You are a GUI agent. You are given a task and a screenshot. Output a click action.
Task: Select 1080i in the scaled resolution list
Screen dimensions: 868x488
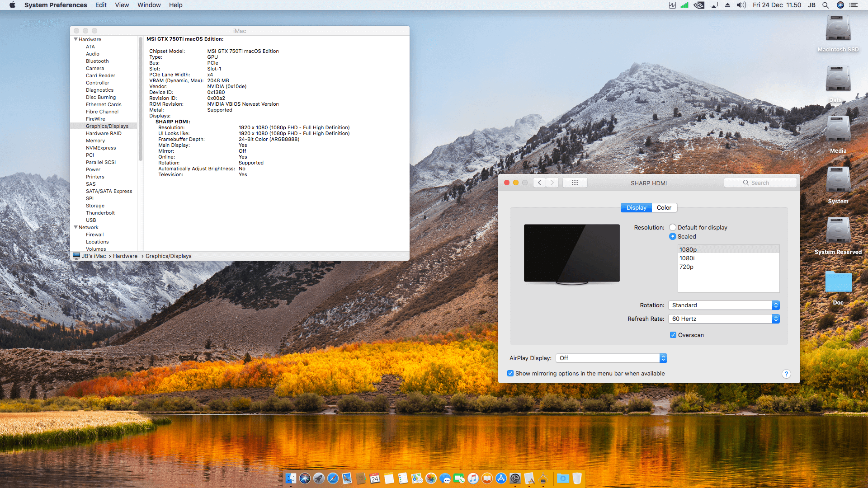pyautogui.click(x=687, y=258)
